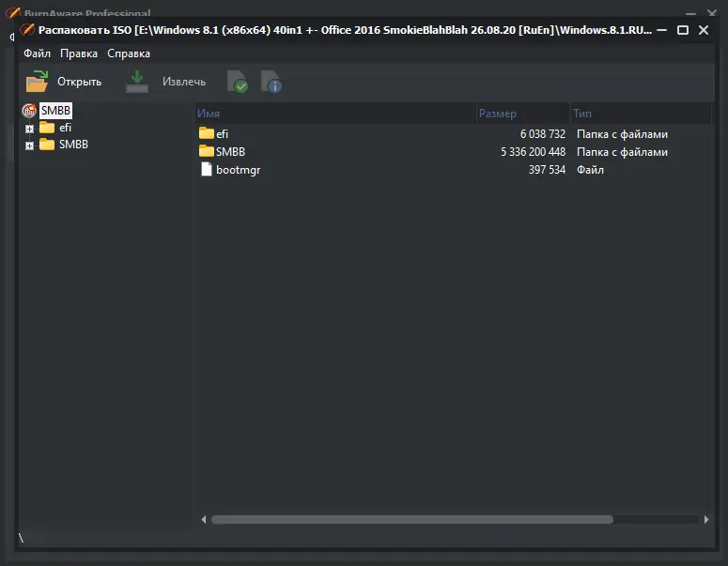Minimize the background BurnAware Professional window

tap(690, 13)
